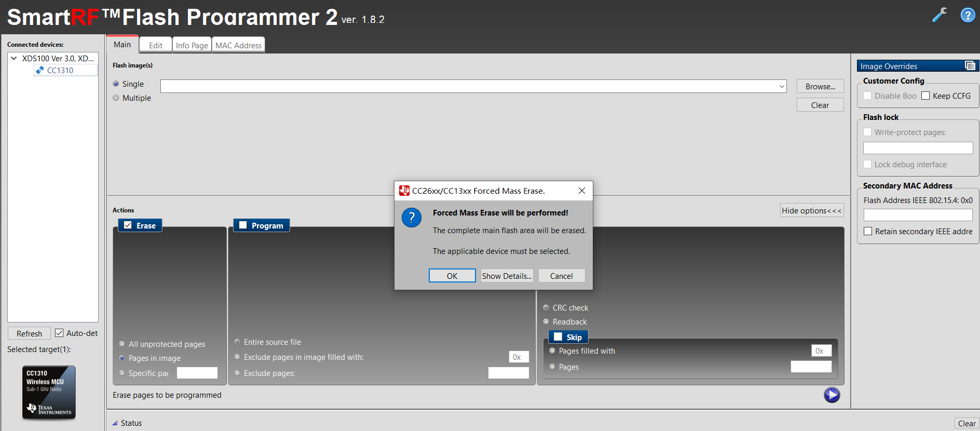The image size is (980, 431).
Task: Click the secondary MAC flash address field
Action: [918, 215]
